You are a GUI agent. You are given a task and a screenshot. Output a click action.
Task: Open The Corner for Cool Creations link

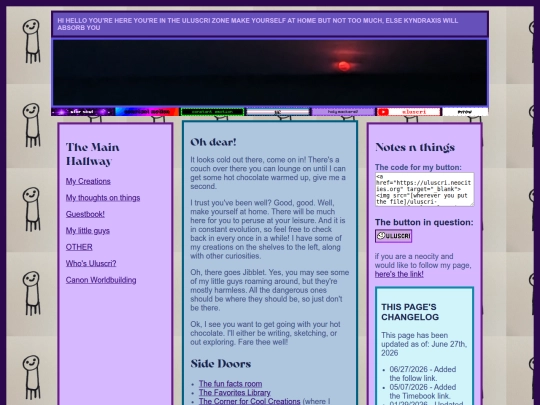point(249,401)
